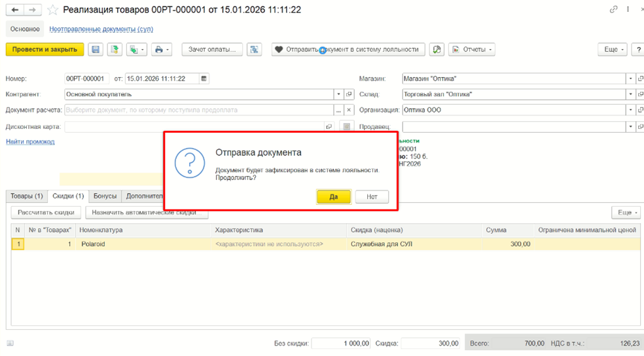Switch to the Товары (1) tab

(x=27, y=196)
